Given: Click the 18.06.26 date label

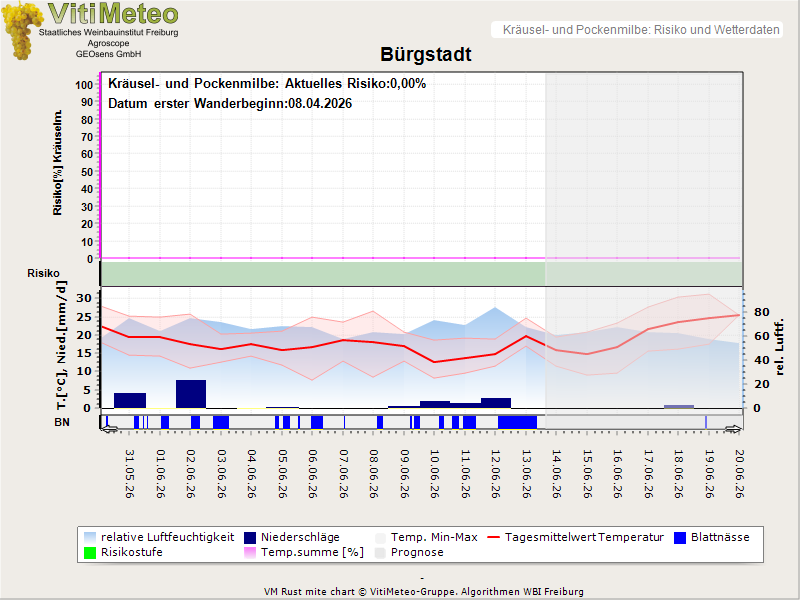Looking at the screenshot, I should point(678,473).
